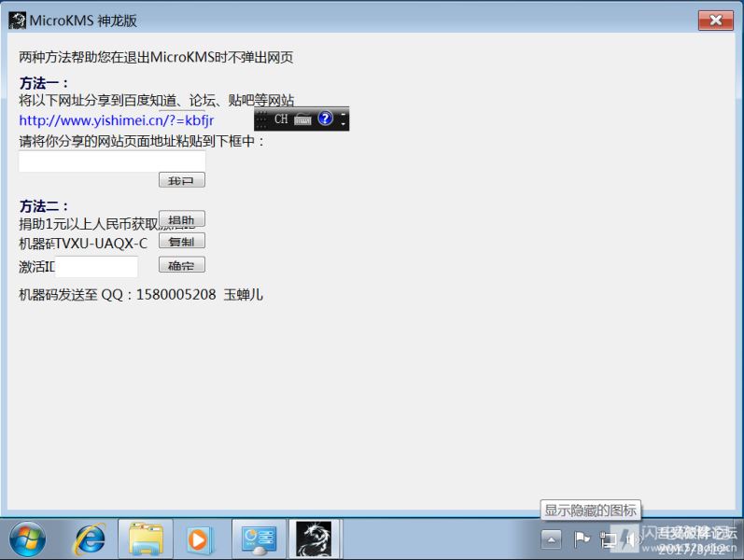This screenshot has height=560, width=744.
Task: Click the submit button under the address box
Action: [x=182, y=180]
